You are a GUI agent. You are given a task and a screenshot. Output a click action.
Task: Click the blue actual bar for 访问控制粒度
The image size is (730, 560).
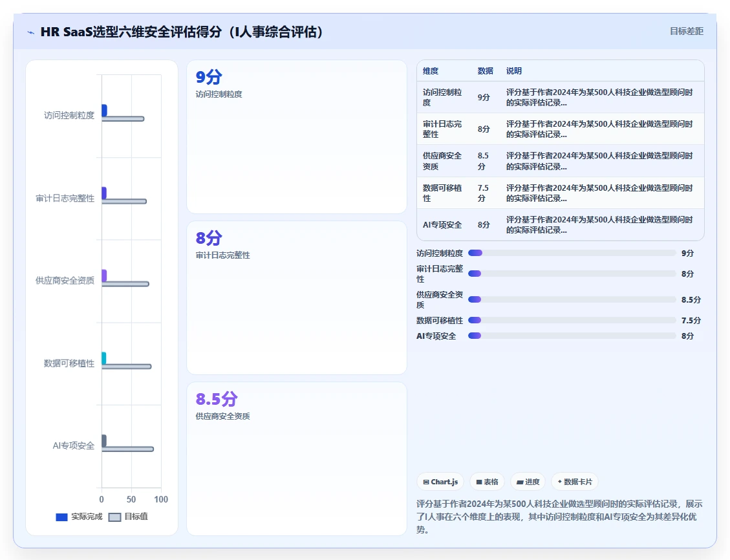pos(104,111)
